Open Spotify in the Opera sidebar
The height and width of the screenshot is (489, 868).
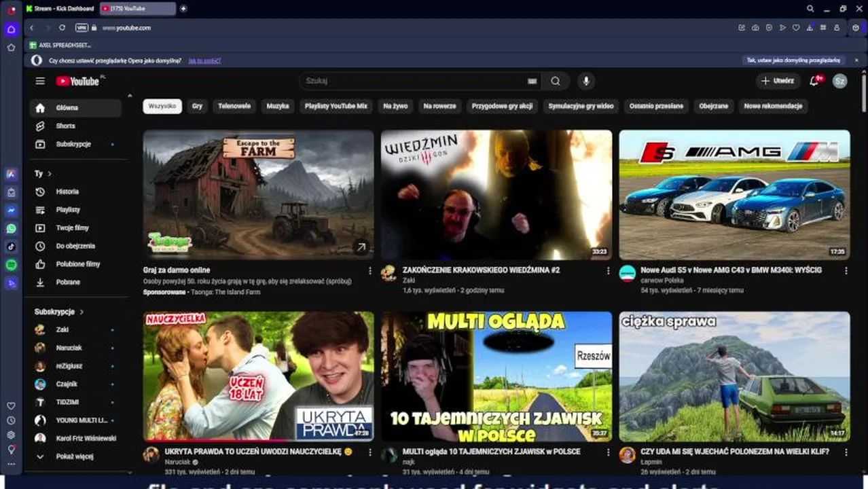[11, 265]
